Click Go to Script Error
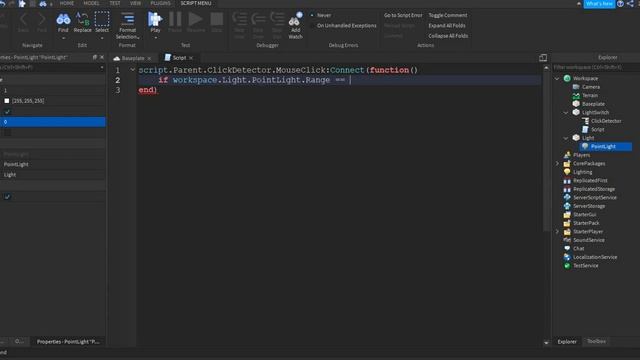The height and width of the screenshot is (360, 640). [x=403, y=15]
